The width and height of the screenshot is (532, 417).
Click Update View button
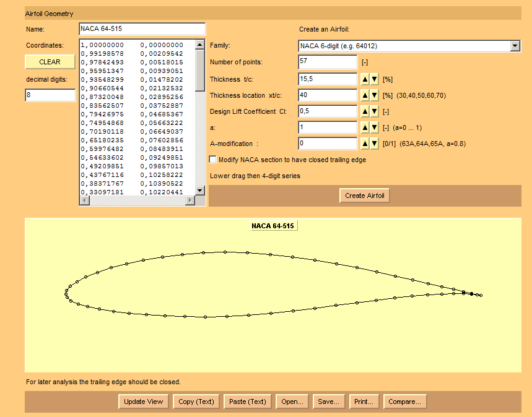tap(144, 402)
